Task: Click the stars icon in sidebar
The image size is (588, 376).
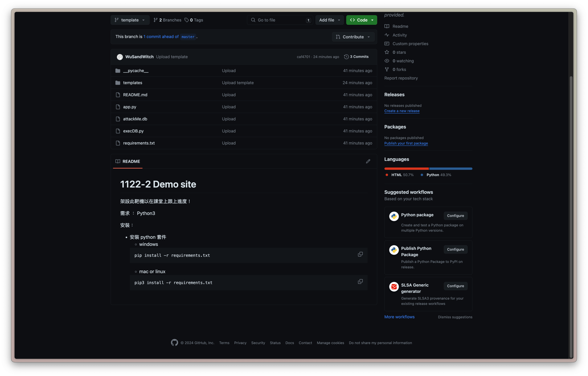Action: pyautogui.click(x=387, y=52)
